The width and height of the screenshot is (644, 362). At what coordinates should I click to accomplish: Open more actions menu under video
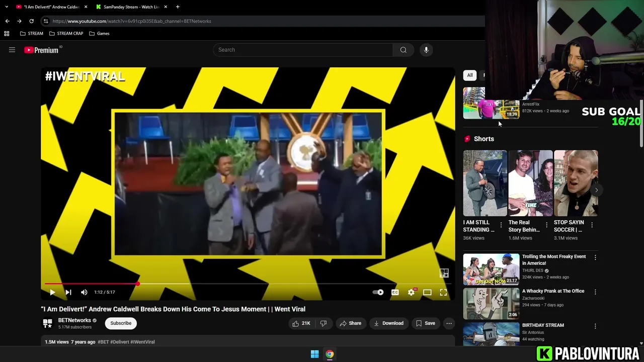pyautogui.click(x=449, y=323)
